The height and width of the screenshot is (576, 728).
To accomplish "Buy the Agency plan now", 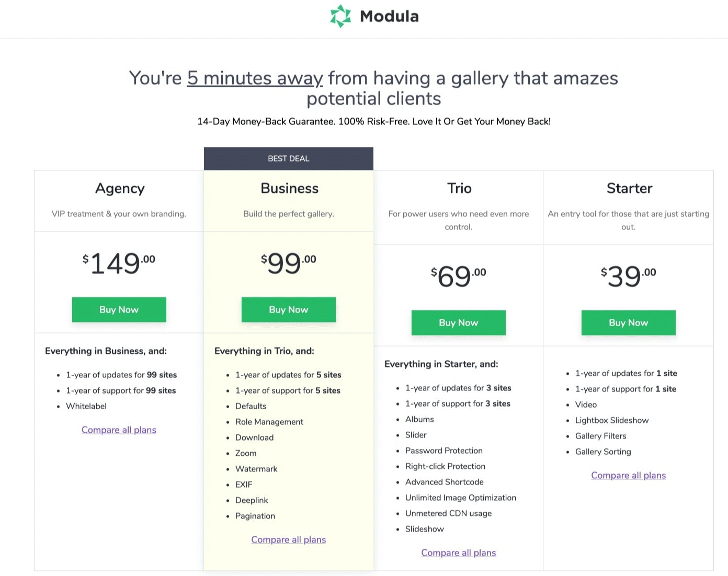I will pos(119,309).
